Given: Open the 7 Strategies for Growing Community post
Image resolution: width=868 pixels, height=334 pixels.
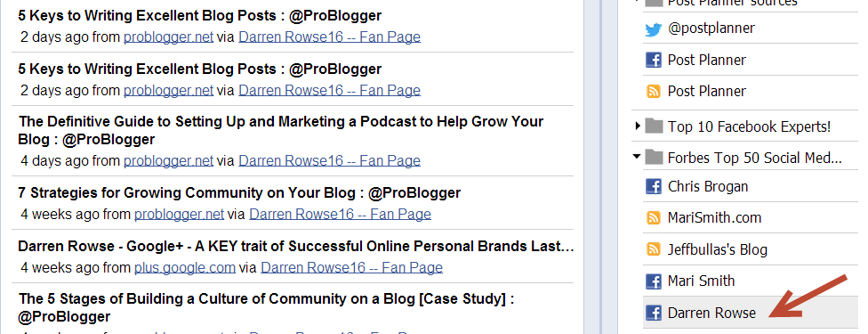Looking at the screenshot, I should point(240,192).
